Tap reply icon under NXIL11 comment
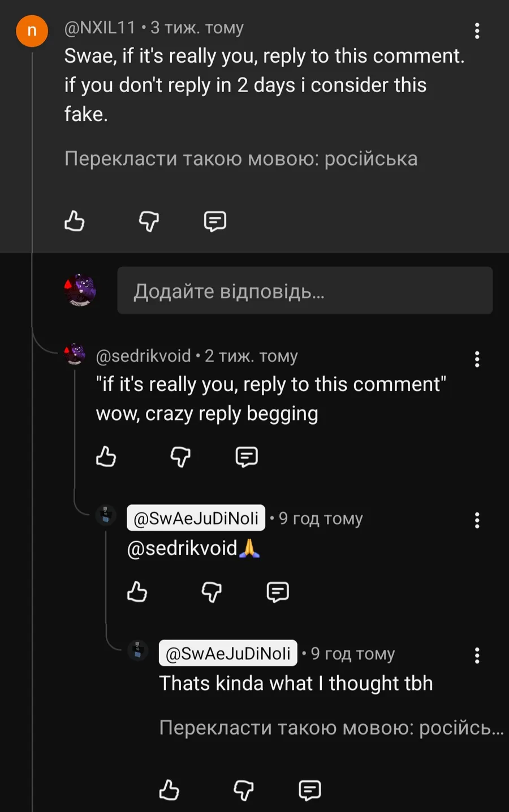509x812 pixels. tap(215, 221)
